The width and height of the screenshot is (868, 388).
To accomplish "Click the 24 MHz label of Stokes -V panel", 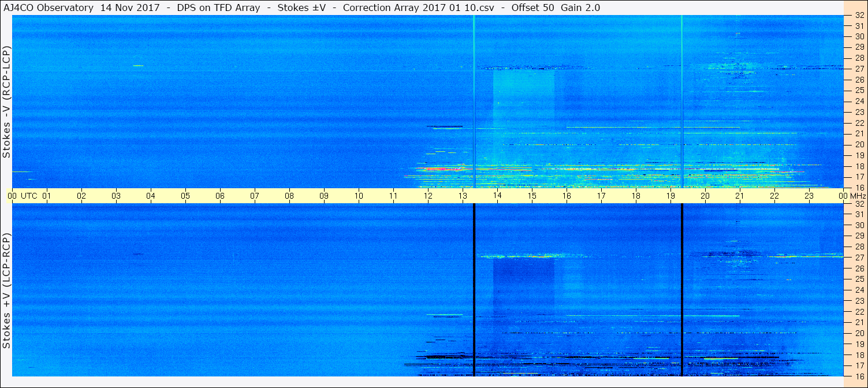I will pyautogui.click(x=859, y=101).
